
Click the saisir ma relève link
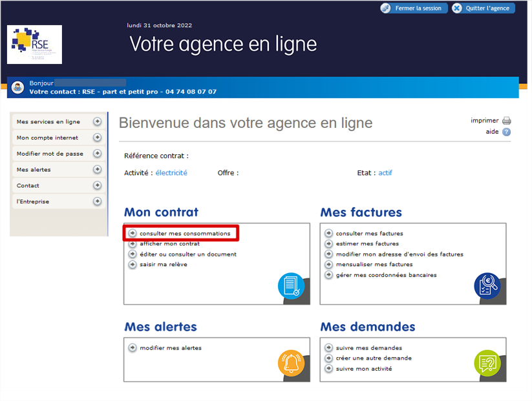163,265
